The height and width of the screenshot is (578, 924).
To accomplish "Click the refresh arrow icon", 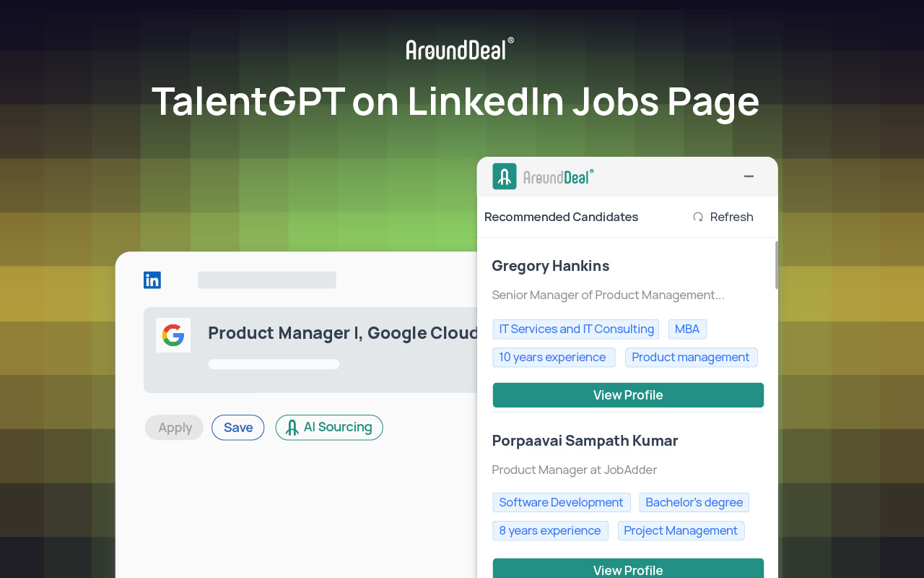I will 698,217.
